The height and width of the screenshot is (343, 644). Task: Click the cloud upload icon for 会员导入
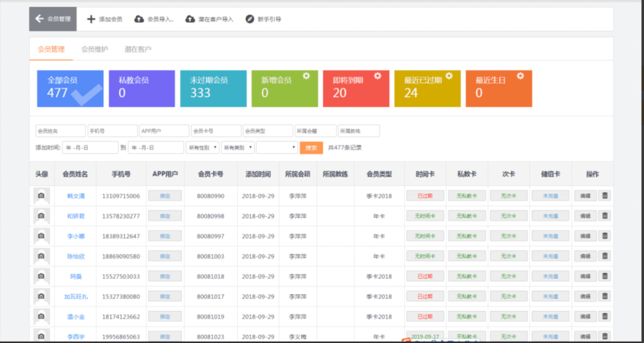pyautogui.click(x=139, y=19)
